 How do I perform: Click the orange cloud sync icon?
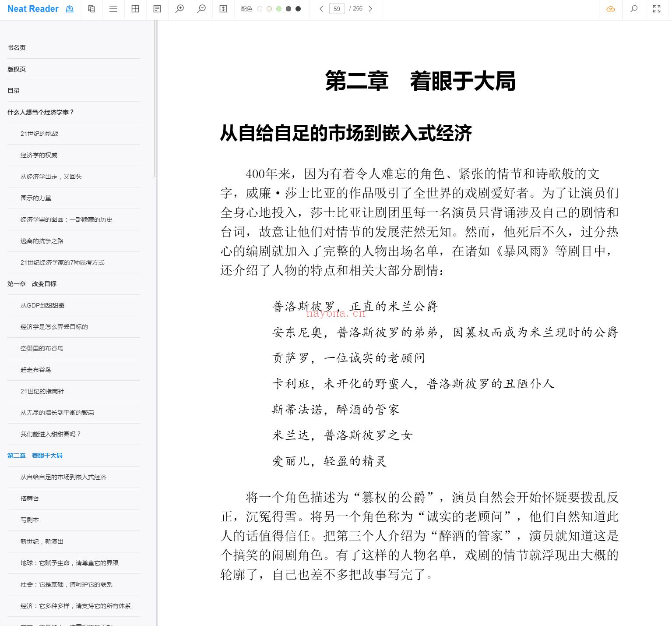[611, 9]
